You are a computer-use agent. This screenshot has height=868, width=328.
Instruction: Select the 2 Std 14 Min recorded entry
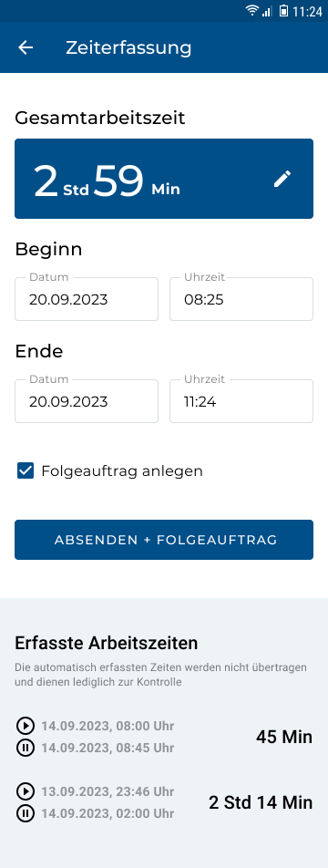[164, 802]
